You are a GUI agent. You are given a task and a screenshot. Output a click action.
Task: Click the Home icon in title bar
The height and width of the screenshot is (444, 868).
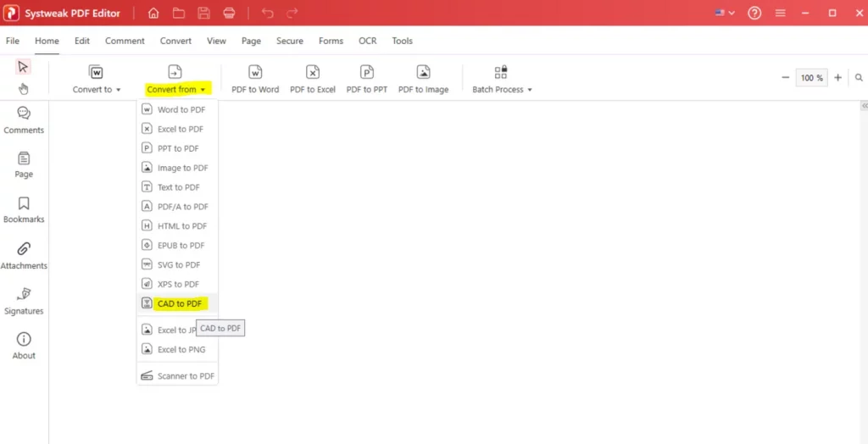pos(153,14)
